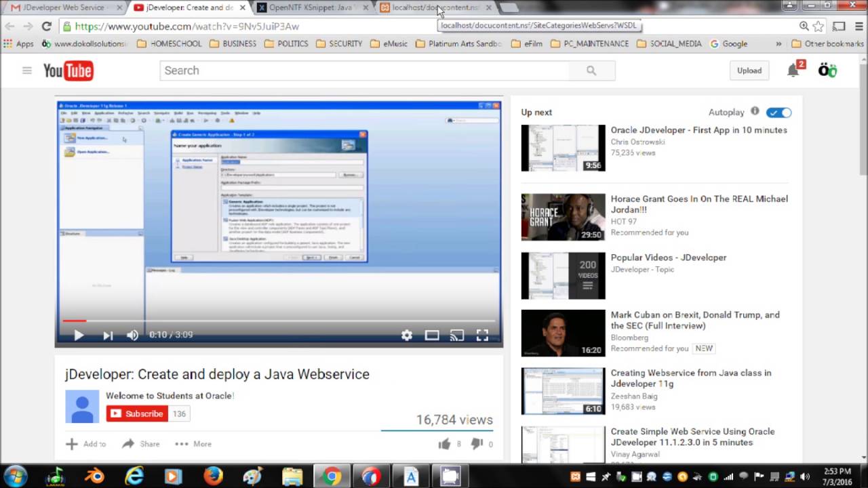Image resolution: width=868 pixels, height=488 pixels.
Task: Click the taskbar clock
Action: click(x=837, y=476)
